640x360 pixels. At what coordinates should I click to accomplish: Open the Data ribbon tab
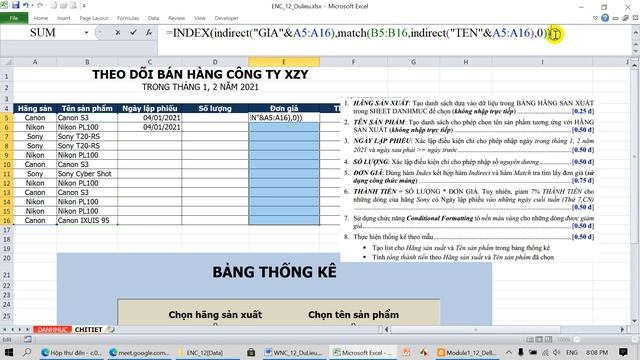click(153, 18)
